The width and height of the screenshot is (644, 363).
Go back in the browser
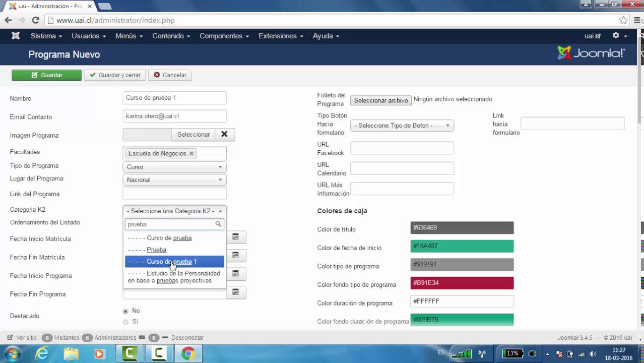8,20
